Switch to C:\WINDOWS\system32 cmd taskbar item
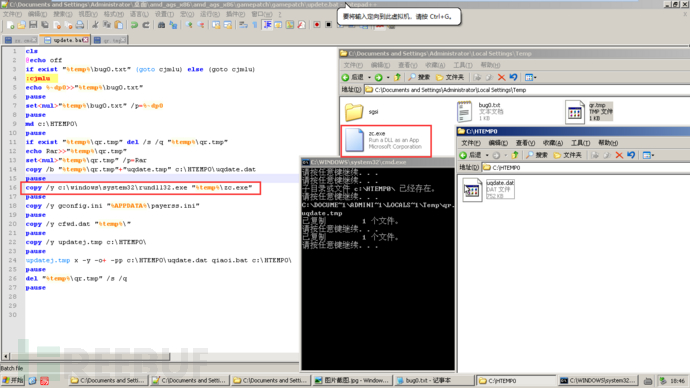The height and width of the screenshot is (388, 690). [598, 381]
